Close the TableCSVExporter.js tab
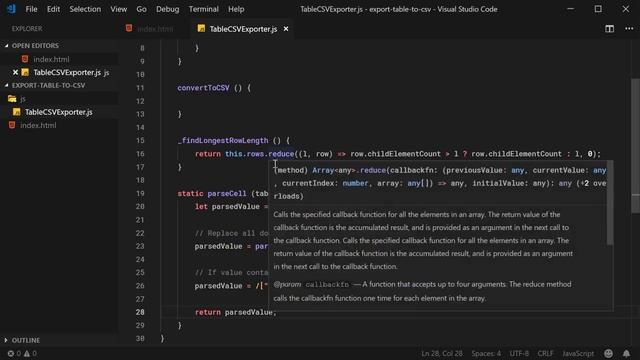This screenshot has height=360, width=640. click(x=286, y=29)
